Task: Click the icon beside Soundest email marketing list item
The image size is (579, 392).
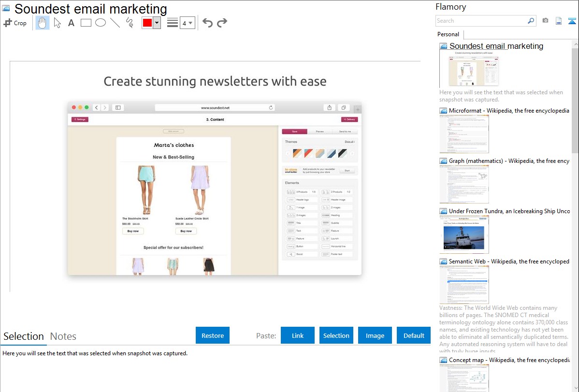Action: [x=443, y=46]
